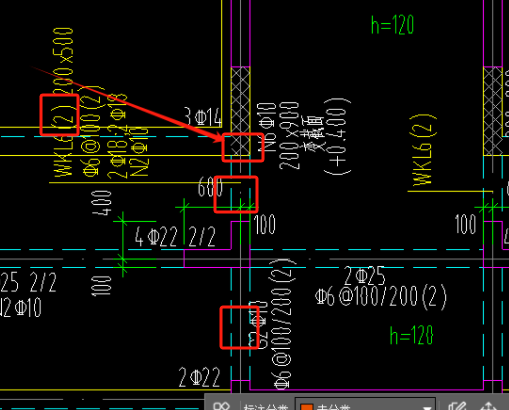Select the red box around WKL6 (2) text
This screenshot has height=410, width=509.
coord(59,115)
